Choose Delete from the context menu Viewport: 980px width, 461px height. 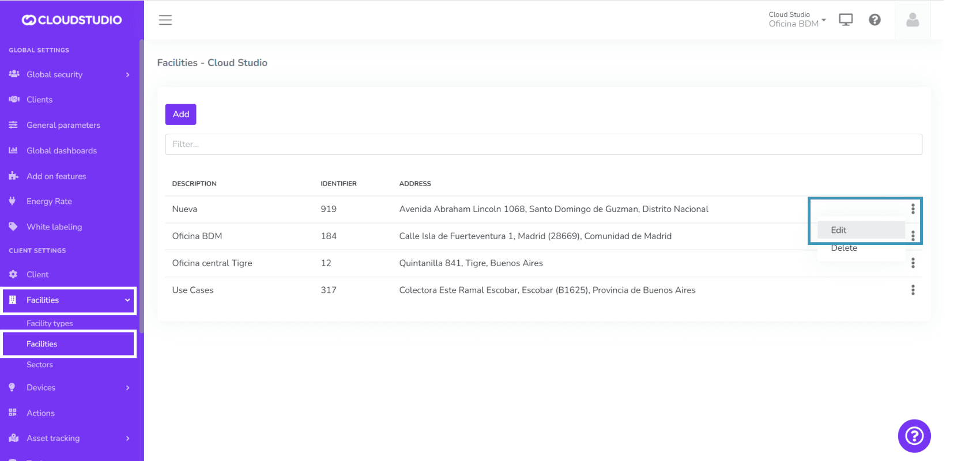click(x=861, y=248)
